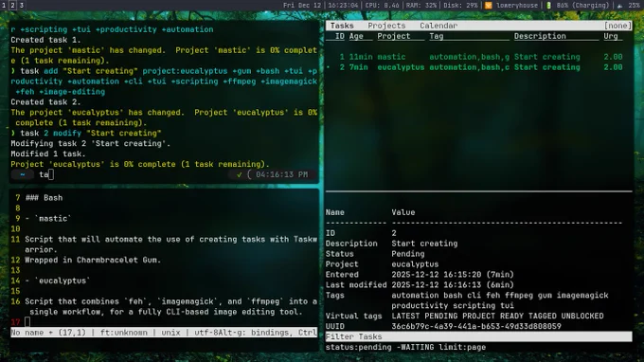Open the Tasks tab in taskwarrior-tui
Viewport: 644px width, 362px height.
click(342, 26)
